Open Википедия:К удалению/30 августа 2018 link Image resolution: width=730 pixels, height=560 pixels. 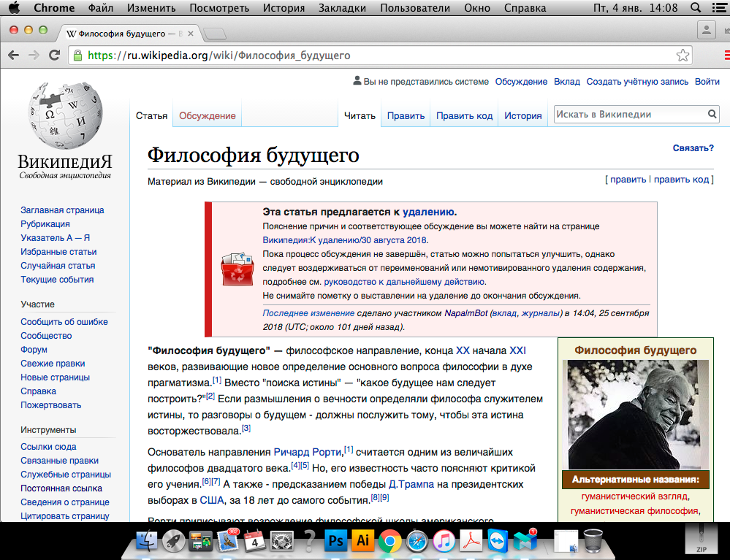344,240
